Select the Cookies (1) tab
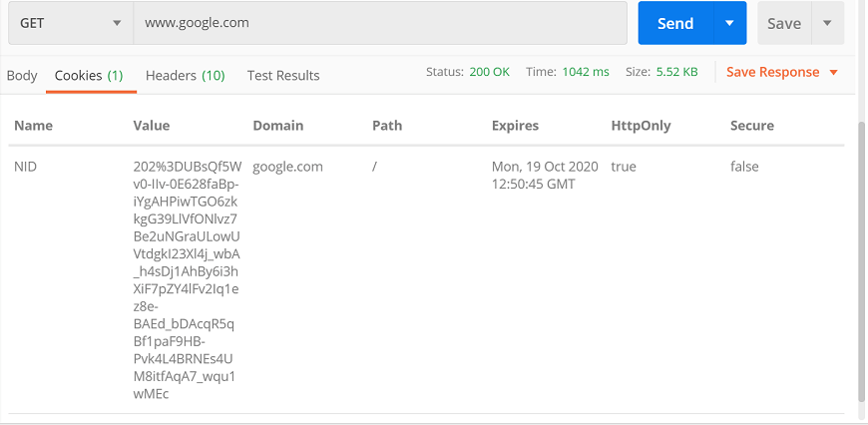Image resolution: width=868 pixels, height=425 pixels. [89, 76]
